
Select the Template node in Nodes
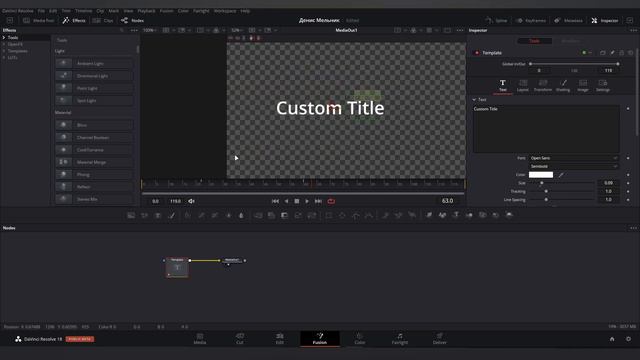(177, 267)
